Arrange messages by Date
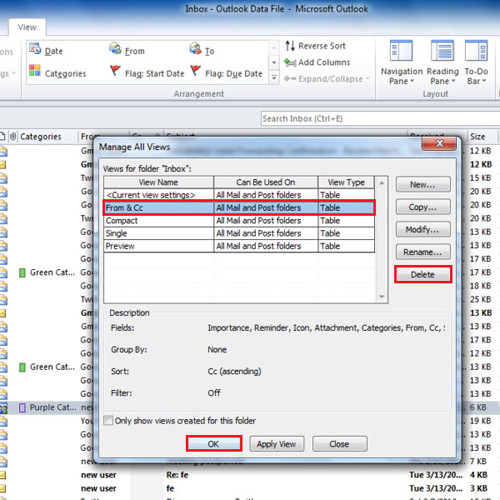The image size is (500, 500). [x=46, y=51]
